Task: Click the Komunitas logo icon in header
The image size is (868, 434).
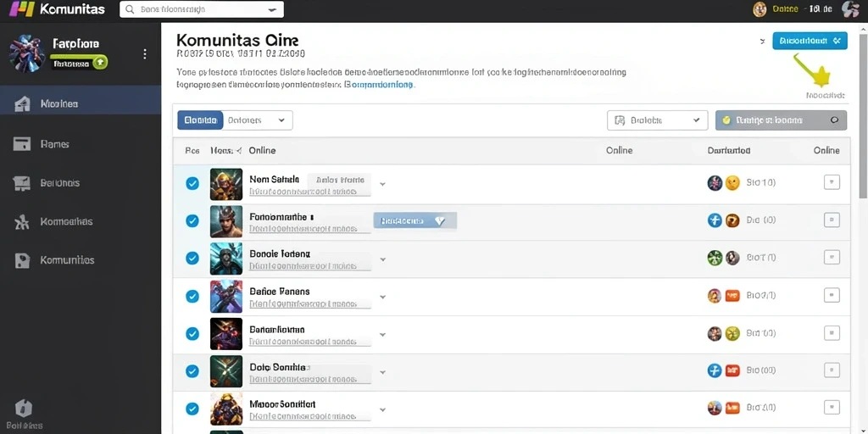Action: [x=22, y=9]
